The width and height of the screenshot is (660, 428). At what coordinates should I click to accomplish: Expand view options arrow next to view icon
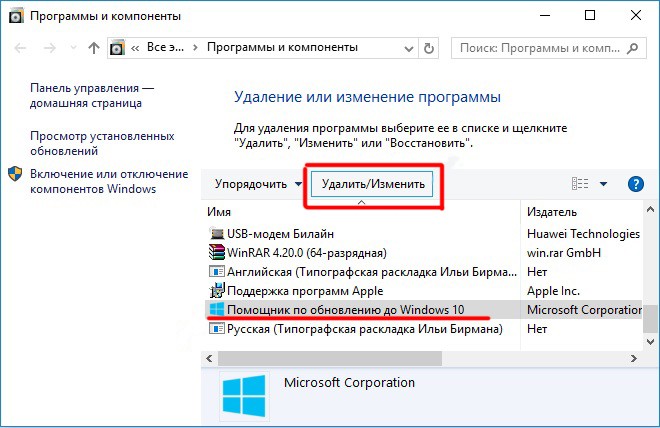603,184
